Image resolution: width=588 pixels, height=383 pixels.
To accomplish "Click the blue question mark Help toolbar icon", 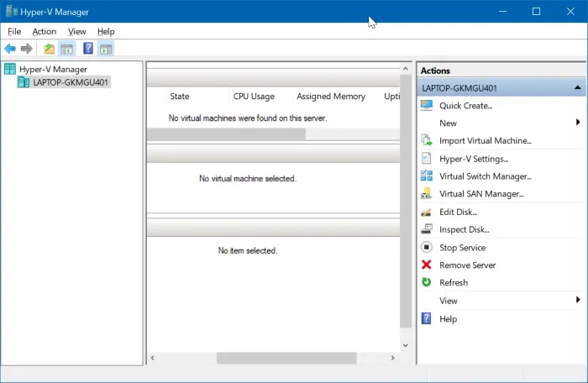I will 88,49.
